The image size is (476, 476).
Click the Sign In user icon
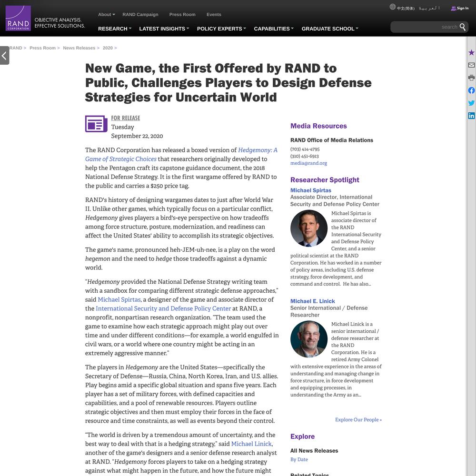tap(453, 8)
